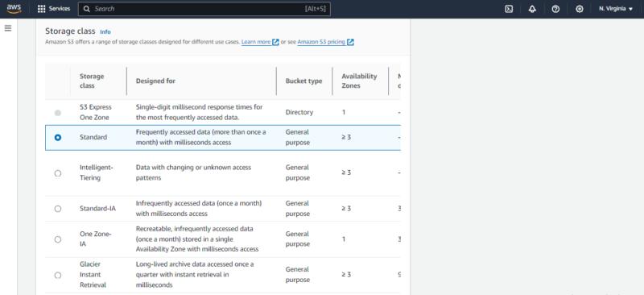
Task: Expand the hamburger side navigation
Action: pos(8,28)
